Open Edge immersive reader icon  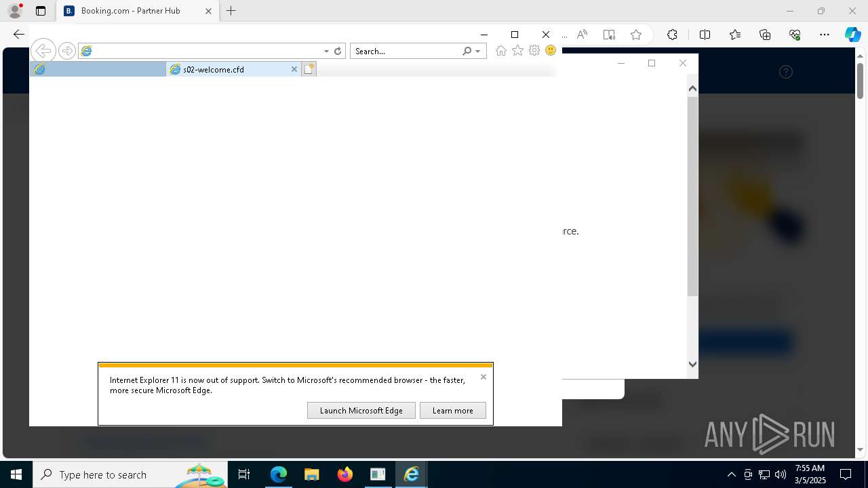[609, 35]
